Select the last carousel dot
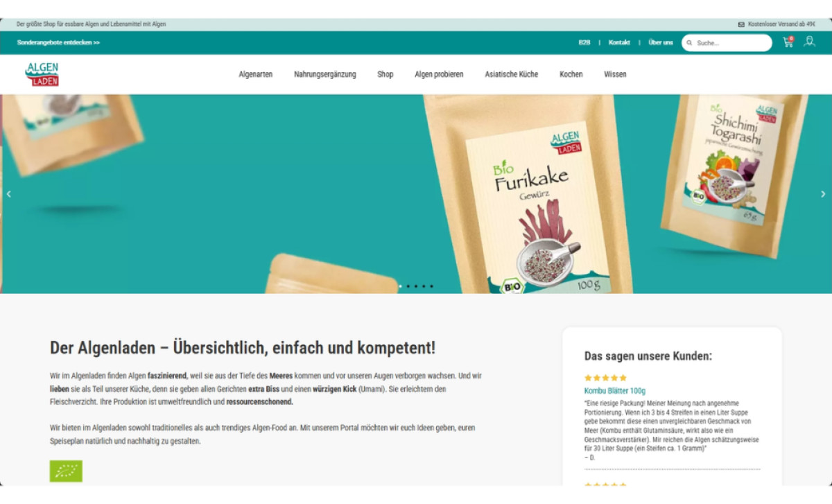 [x=431, y=286]
